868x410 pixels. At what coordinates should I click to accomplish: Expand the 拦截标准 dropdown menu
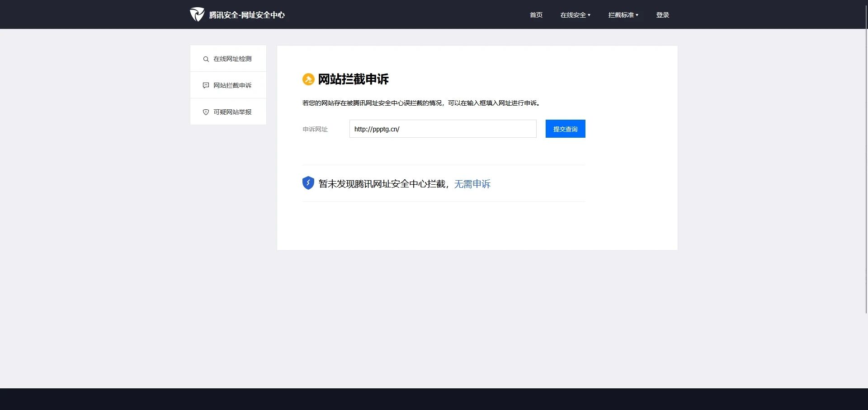click(623, 15)
